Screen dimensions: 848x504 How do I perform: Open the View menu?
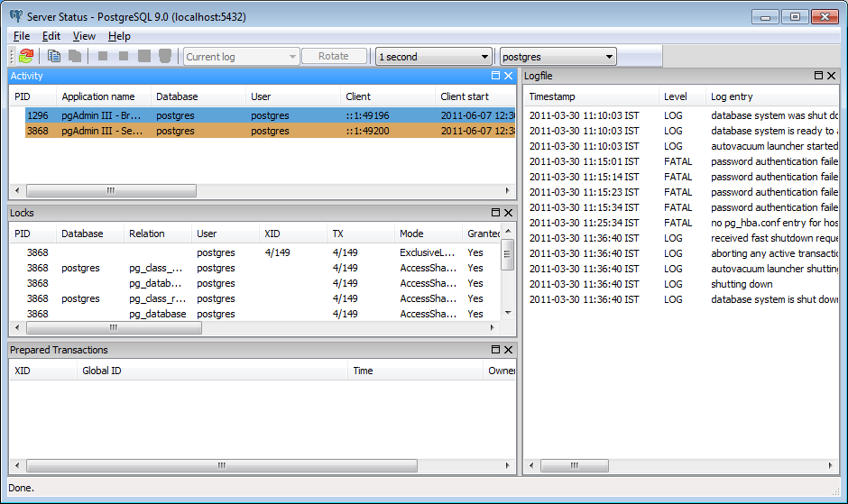(84, 36)
